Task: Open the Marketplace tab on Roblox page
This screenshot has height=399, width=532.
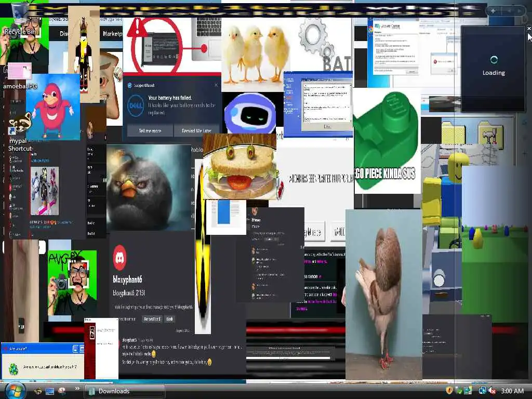Action: (112, 34)
